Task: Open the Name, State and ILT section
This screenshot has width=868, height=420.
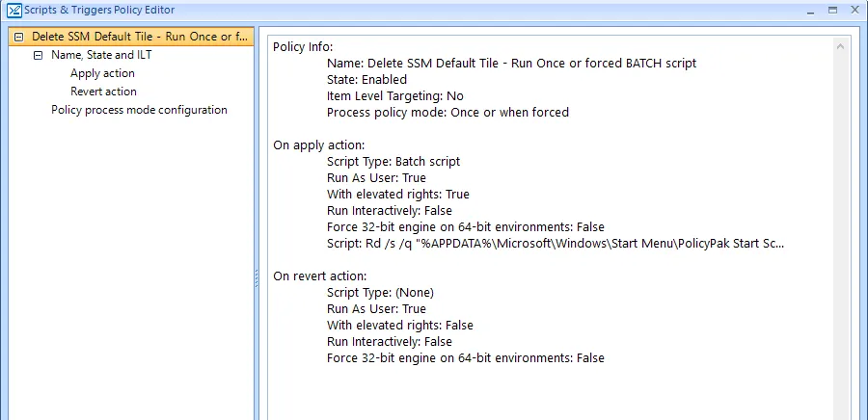Action: (x=101, y=55)
